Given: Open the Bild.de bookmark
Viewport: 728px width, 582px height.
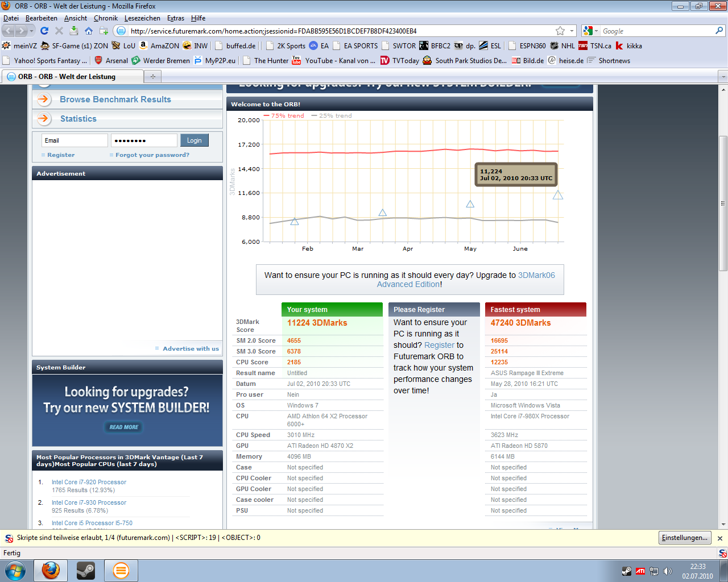Looking at the screenshot, I should [528, 60].
